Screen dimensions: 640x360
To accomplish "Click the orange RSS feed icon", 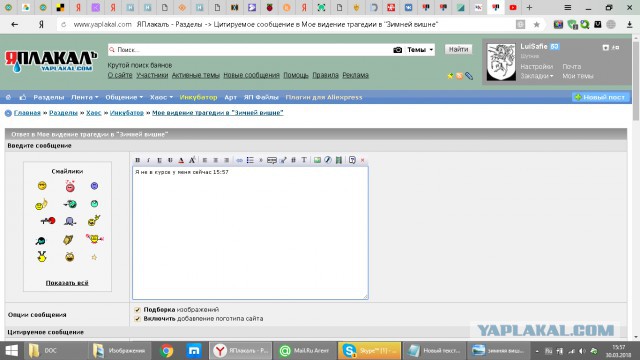I will (x=460, y=76).
